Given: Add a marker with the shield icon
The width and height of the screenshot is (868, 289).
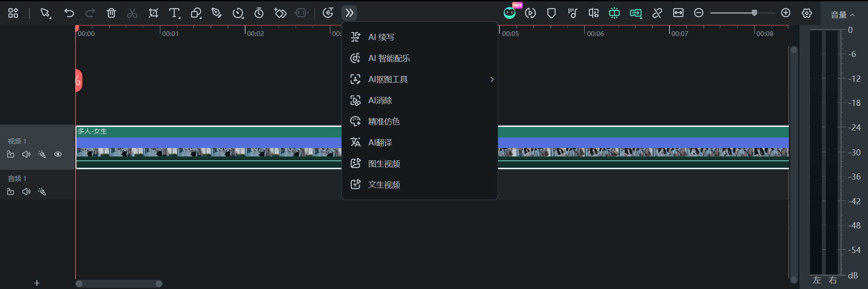Looking at the screenshot, I should tap(551, 13).
